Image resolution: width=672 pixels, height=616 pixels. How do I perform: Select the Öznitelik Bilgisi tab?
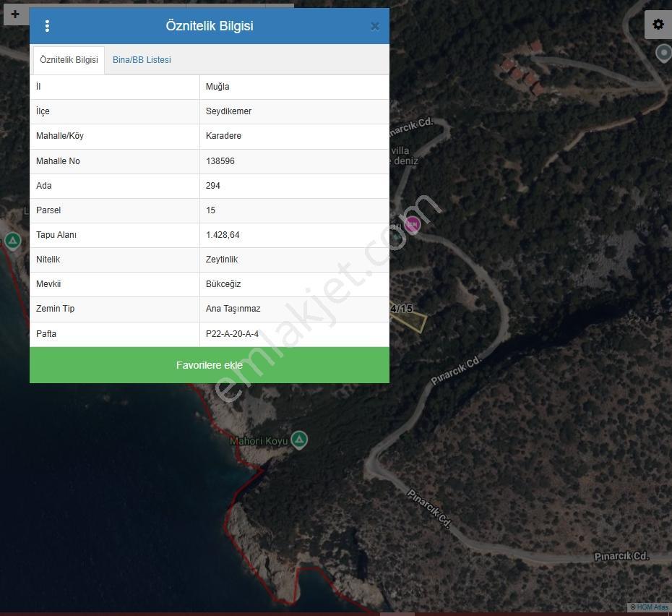coord(69,60)
